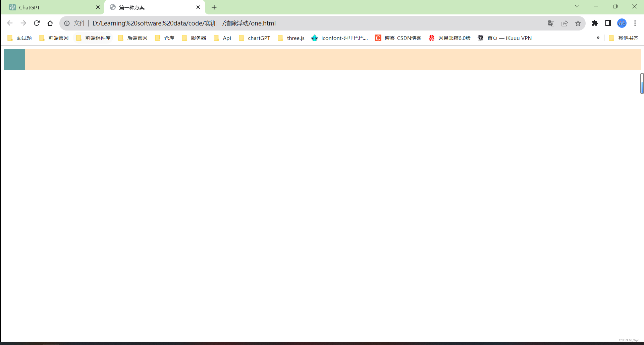Open the 首页 — iKuuu VPN bookmark

coord(505,38)
